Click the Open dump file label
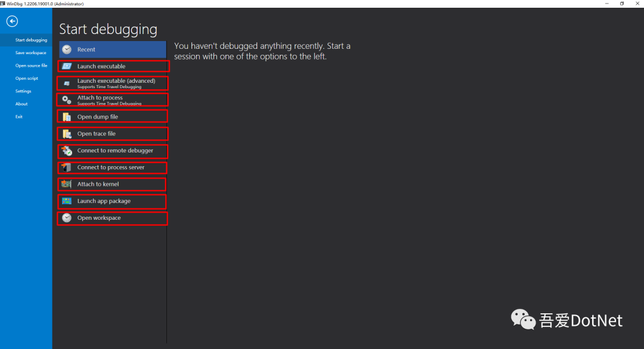 tap(98, 117)
